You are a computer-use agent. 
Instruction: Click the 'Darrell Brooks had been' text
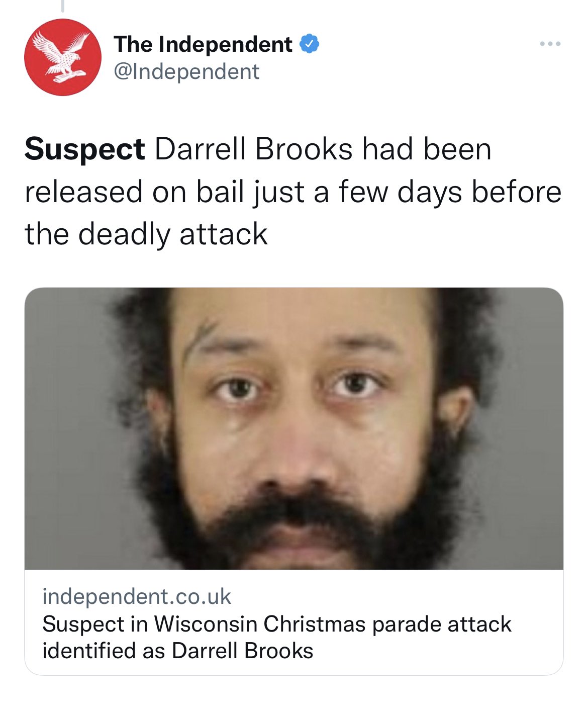click(323, 149)
